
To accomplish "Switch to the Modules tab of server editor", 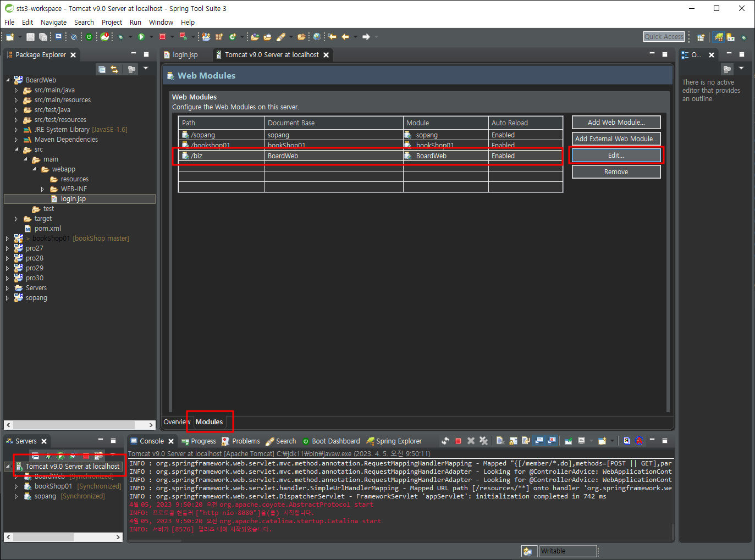I will (x=209, y=422).
